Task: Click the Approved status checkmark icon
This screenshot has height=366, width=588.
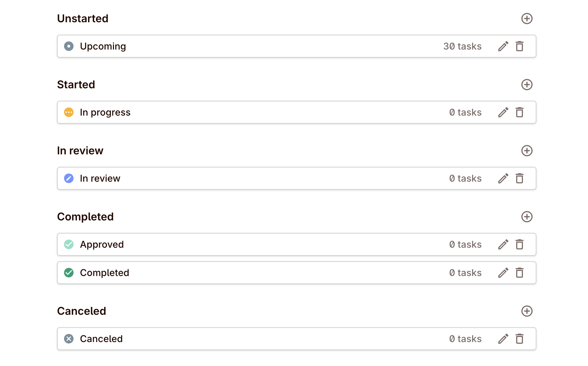Action: [x=69, y=244]
